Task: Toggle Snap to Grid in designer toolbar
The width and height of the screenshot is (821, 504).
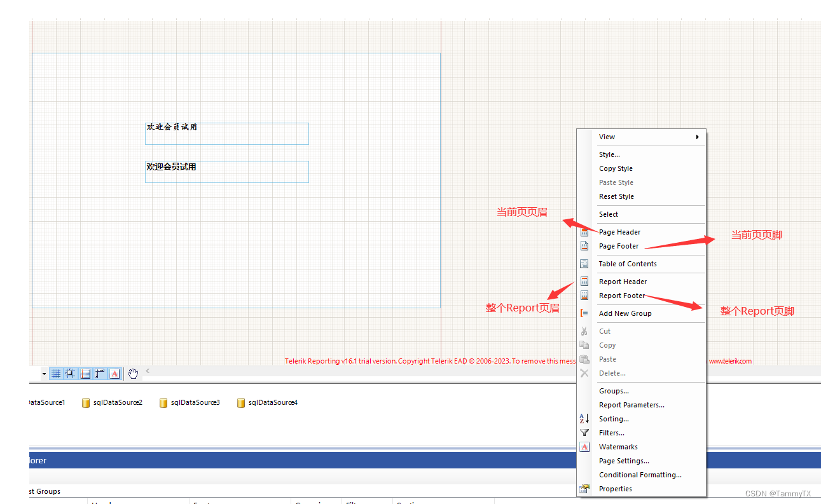Action: tap(71, 374)
